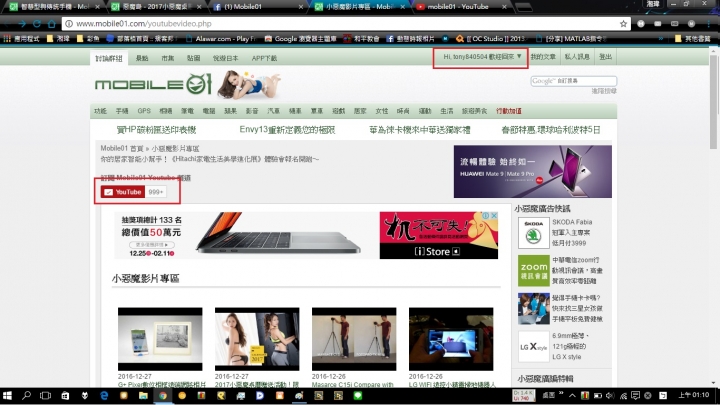This screenshot has height=405, width=720.
Task: Go to the browser home page
Action: coord(51,23)
